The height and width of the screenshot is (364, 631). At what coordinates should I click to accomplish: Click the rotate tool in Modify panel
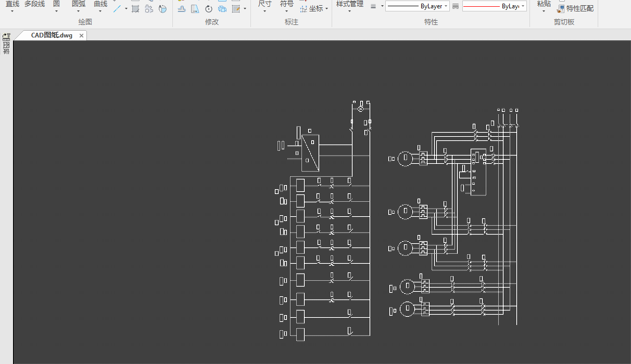(x=208, y=9)
